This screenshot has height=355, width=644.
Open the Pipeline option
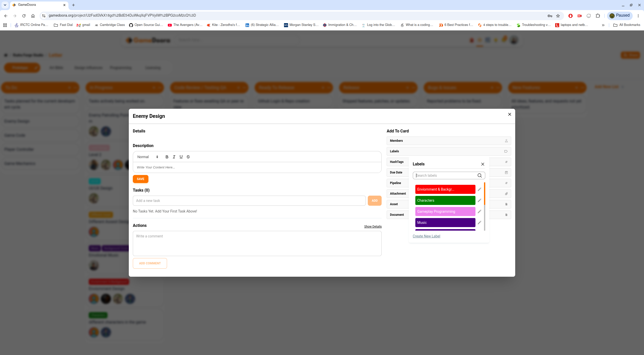tap(395, 183)
